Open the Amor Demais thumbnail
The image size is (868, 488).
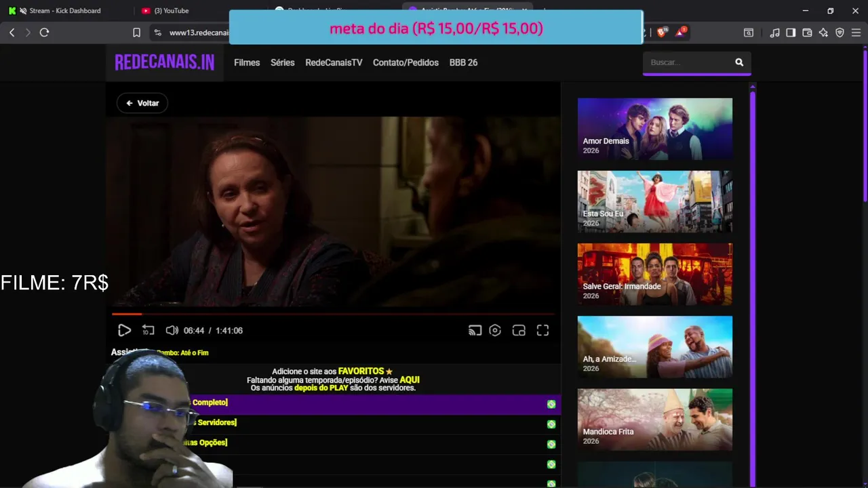(x=655, y=129)
